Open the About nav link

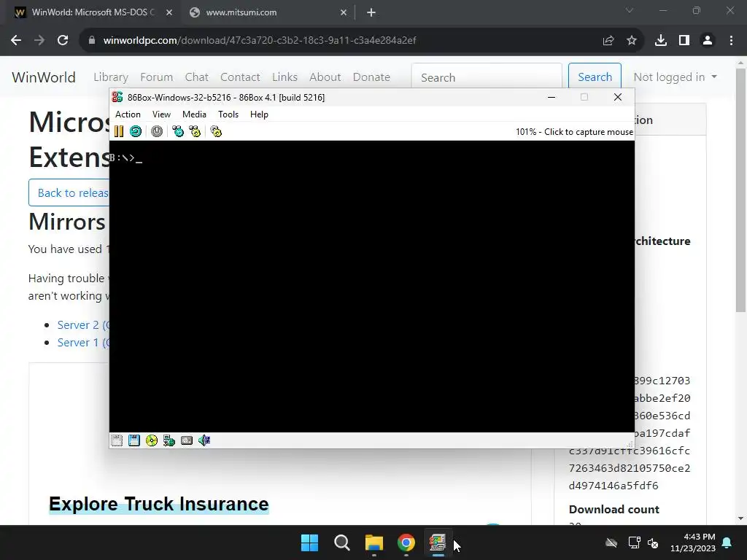point(325,77)
